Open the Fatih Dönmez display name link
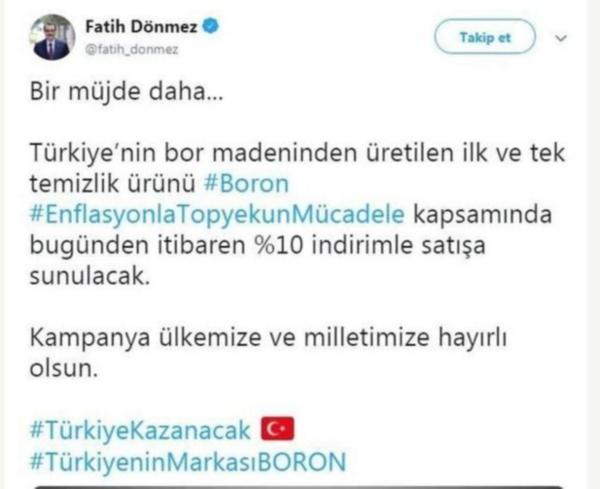This screenshot has width=600, height=489. pos(141,27)
